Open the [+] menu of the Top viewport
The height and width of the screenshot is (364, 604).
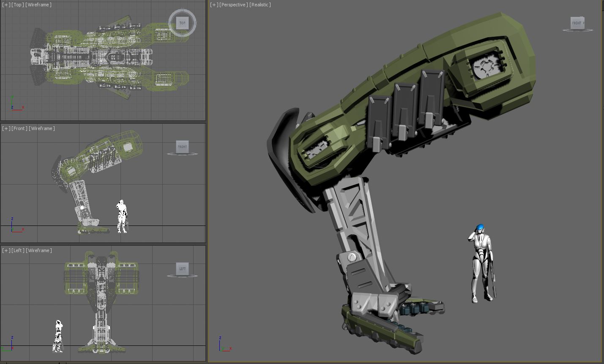[6, 5]
